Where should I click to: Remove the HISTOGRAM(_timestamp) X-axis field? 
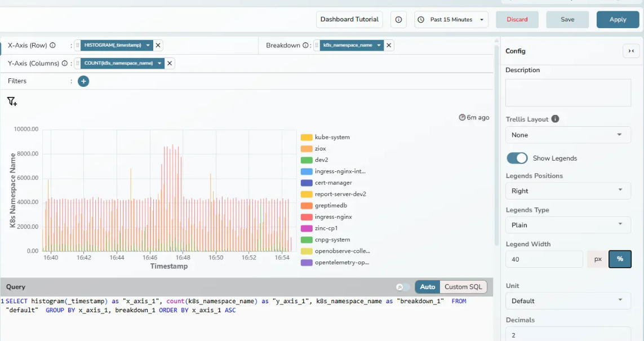[x=158, y=45]
